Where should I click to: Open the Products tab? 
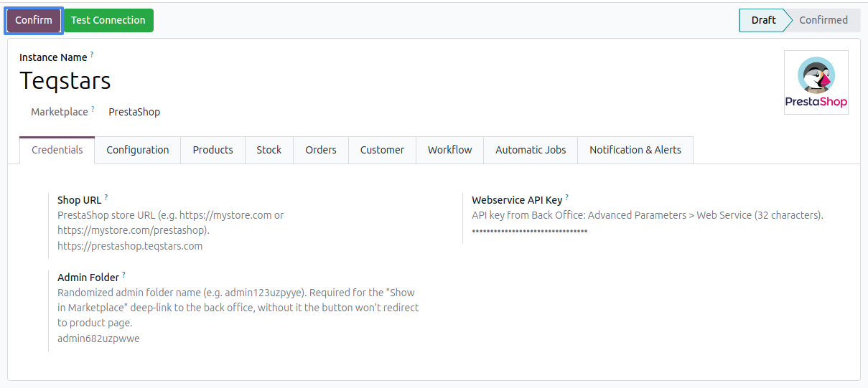[213, 150]
